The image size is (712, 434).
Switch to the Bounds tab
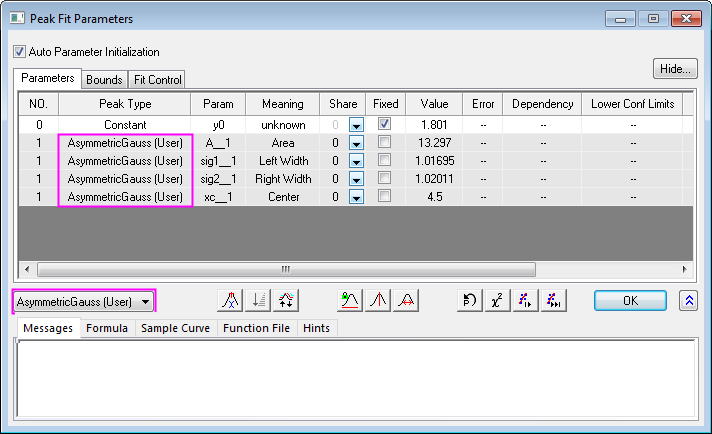point(104,79)
